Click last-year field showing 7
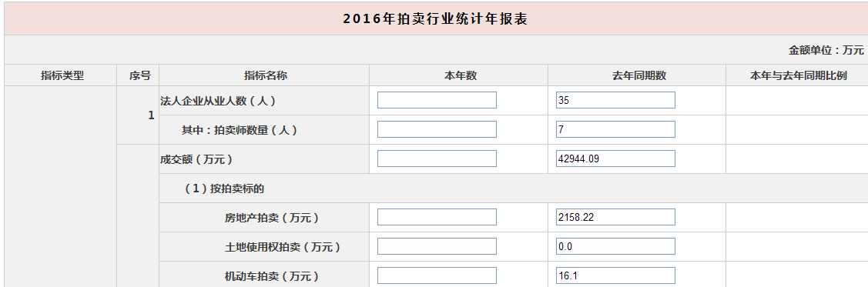 pos(615,129)
